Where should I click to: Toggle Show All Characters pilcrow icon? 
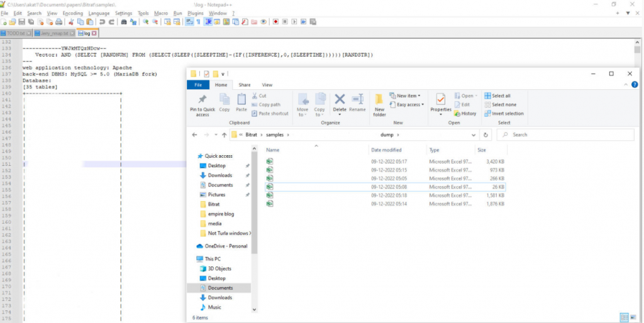tap(198, 22)
